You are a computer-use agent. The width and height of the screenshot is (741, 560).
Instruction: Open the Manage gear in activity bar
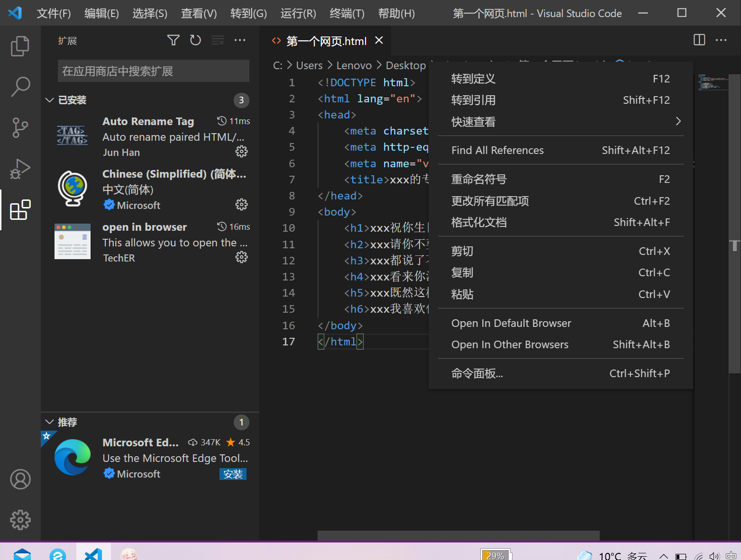click(20, 520)
